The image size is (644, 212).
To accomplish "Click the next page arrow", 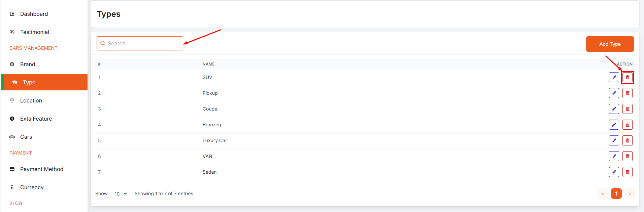I will pos(630,194).
